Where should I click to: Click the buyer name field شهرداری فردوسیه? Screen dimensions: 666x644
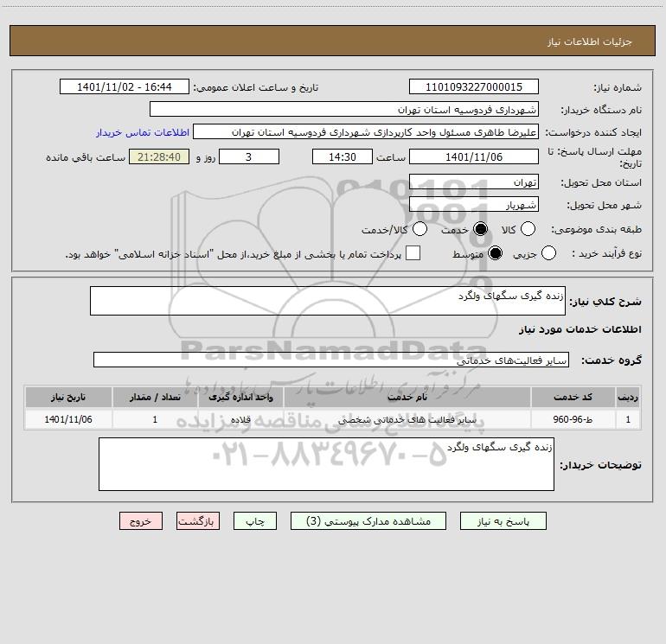tap(344, 109)
